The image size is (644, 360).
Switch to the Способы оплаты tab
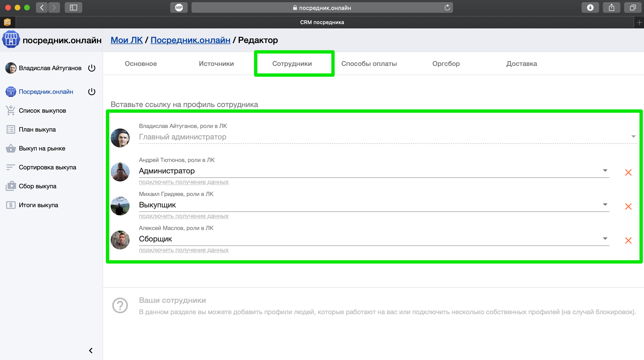coord(369,64)
